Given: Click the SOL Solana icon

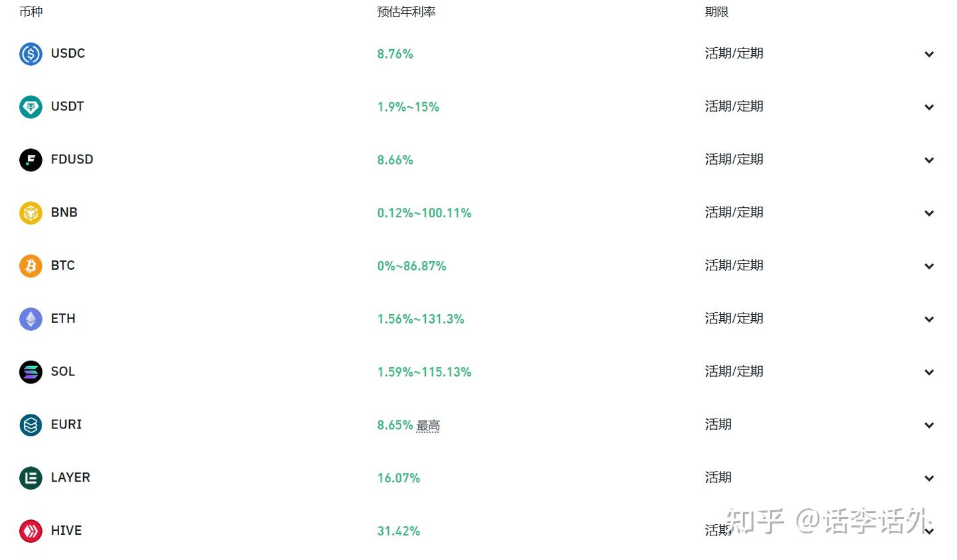Looking at the screenshot, I should pos(31,372).
